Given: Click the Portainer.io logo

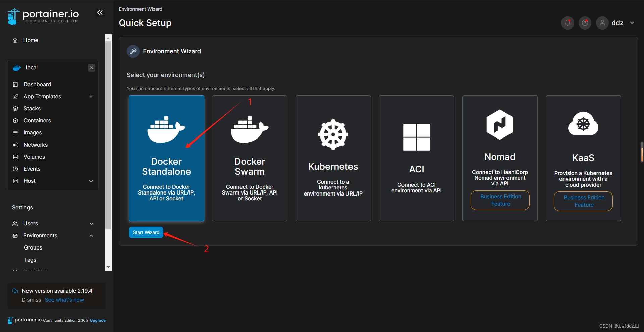Looking at the screenshot, I should (x=43, y=16).
